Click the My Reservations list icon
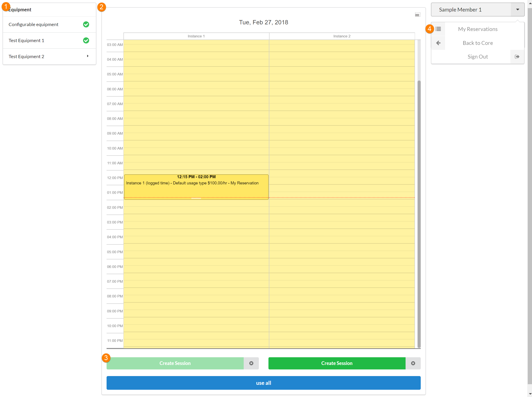 pyautogui.click(x=438, y=29)
